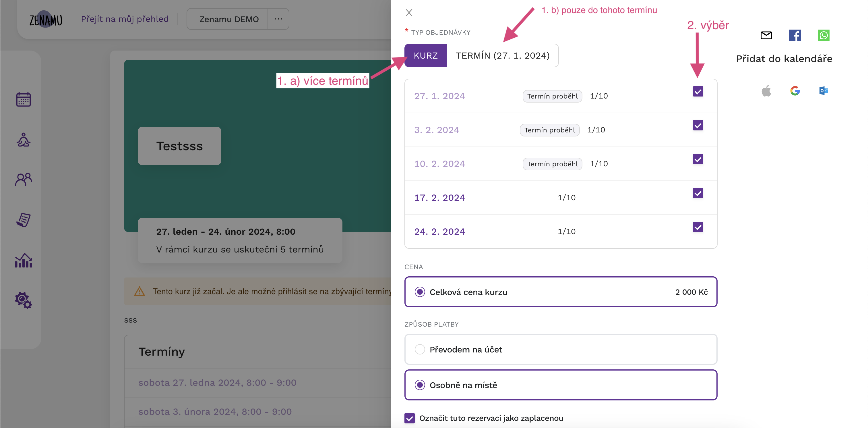Screen dimensions: 868x428
Task: Click the 3. 2. 2024 date in the list
Action: [437, 130]
